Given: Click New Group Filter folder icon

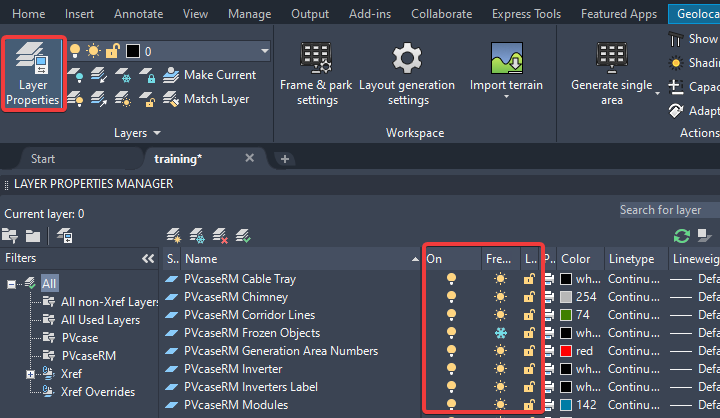Looking at the screenshot, I should [33, 236].
